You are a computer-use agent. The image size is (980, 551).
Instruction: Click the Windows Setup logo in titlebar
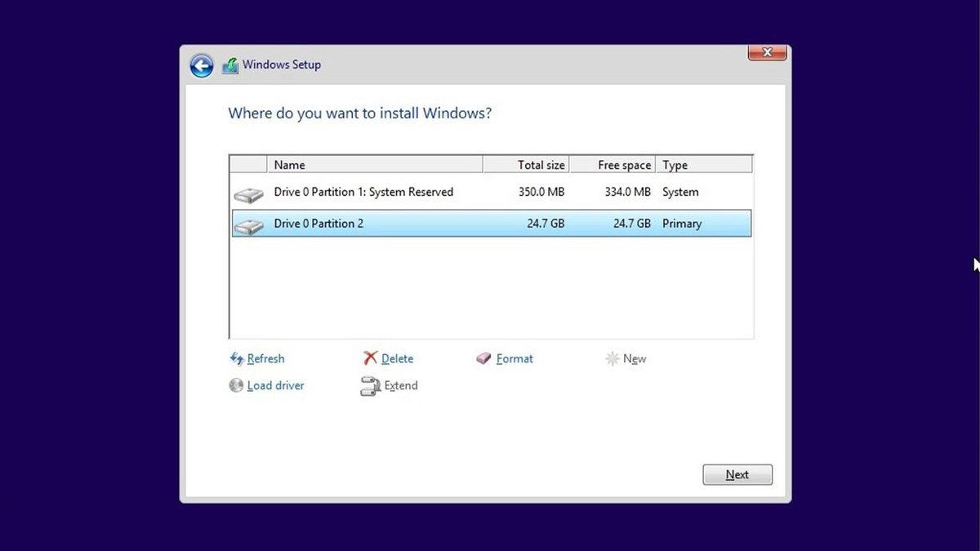click(x=229, y=64)
